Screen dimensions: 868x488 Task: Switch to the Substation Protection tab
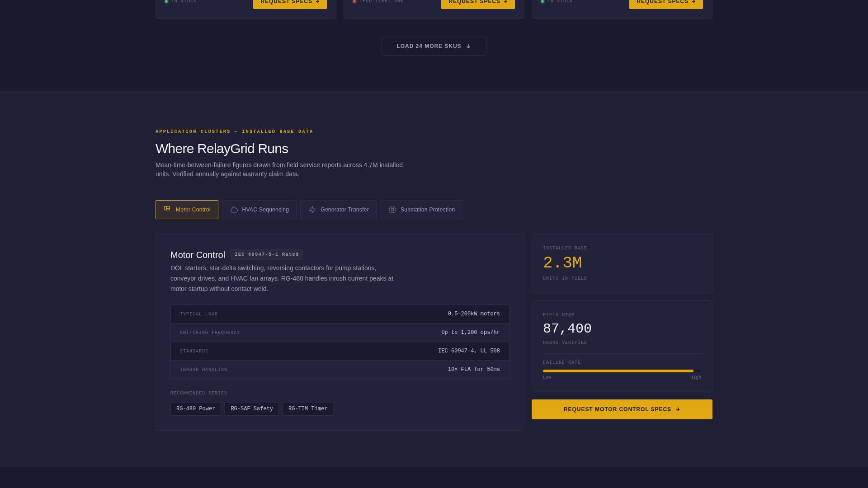[x=421, y=210]
